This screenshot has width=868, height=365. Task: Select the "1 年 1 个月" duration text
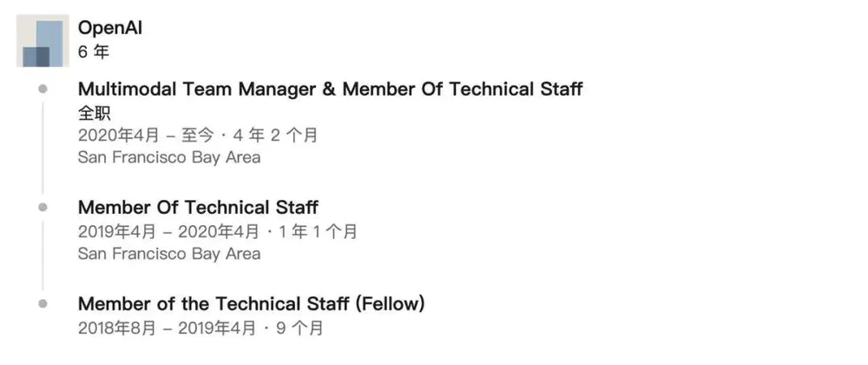pyautogui.click(x=318, y=231)
